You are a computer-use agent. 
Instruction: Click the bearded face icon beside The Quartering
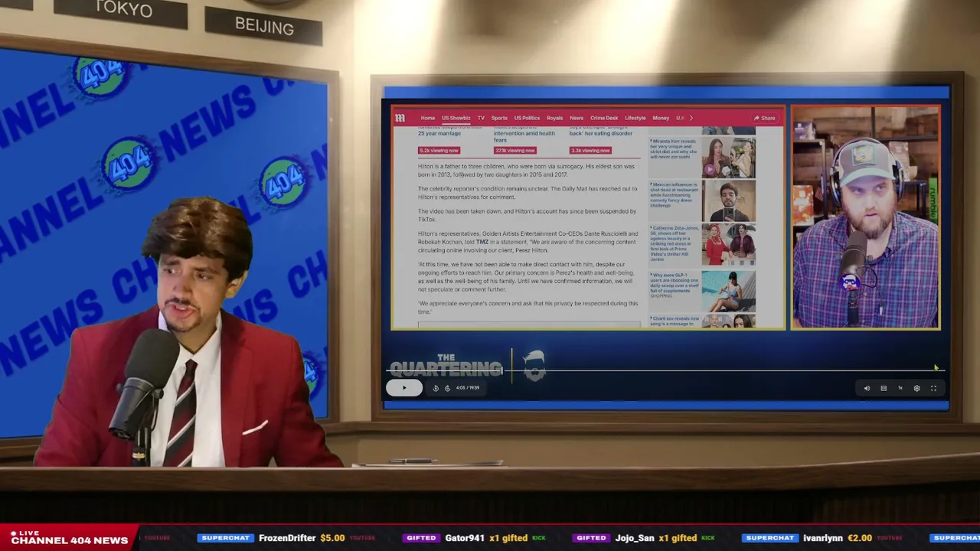[534, 365]
